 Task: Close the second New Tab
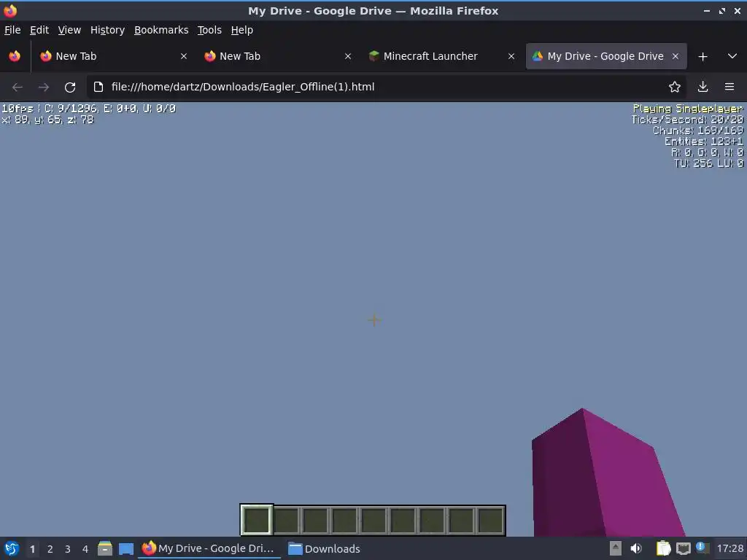(348, 56)
